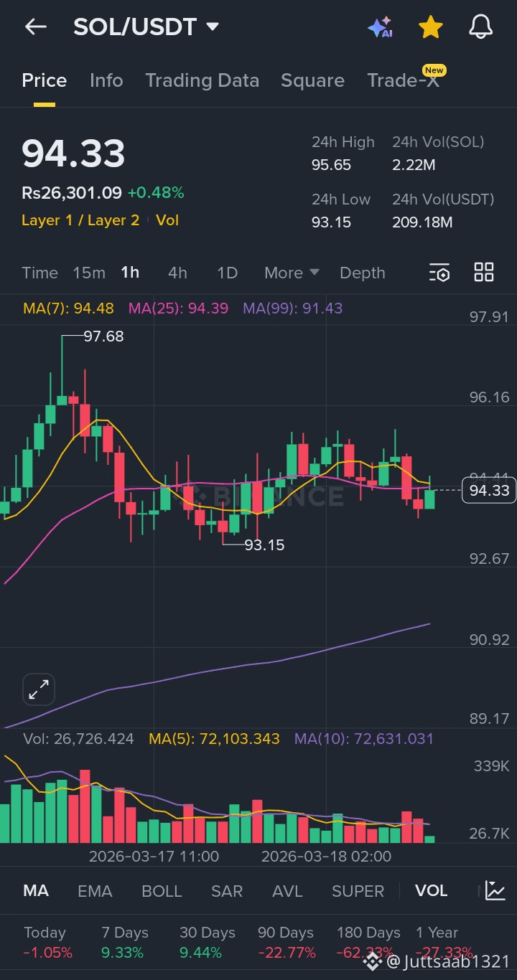Tap the back arrow icon
Screen dimensions: 517x980
(x=35, y=27)
